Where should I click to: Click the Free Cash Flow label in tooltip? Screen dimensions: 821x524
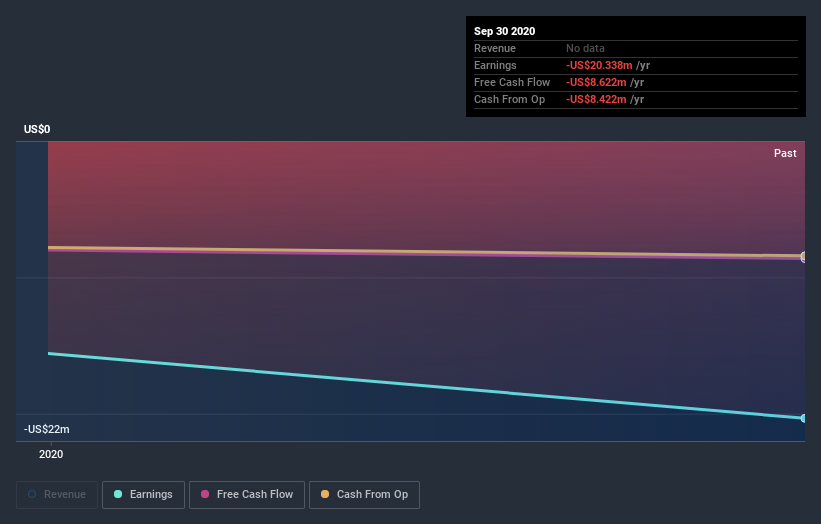coord(512,82)
